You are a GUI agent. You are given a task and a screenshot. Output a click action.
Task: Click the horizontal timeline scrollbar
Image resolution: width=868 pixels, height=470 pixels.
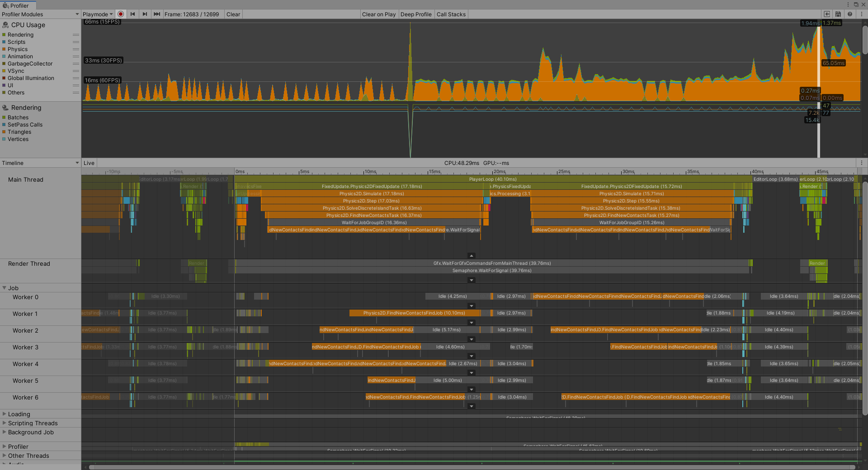point(472,467)
